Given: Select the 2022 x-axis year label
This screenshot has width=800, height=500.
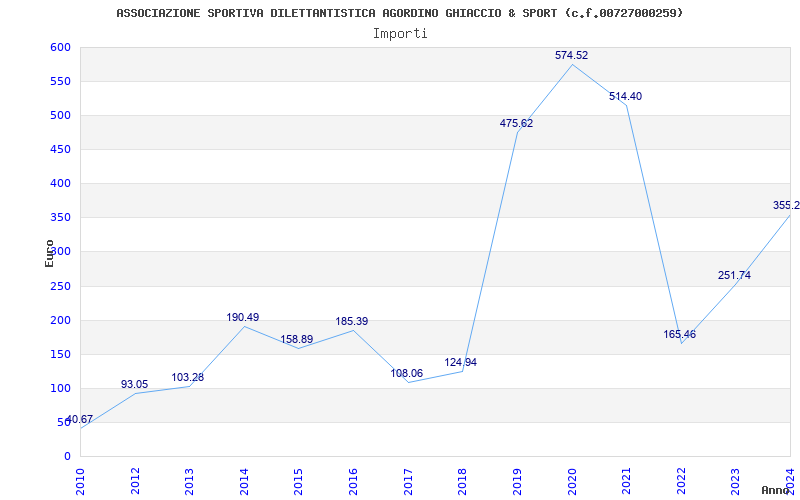Looking at the screenshot, I should coord(681,481).
